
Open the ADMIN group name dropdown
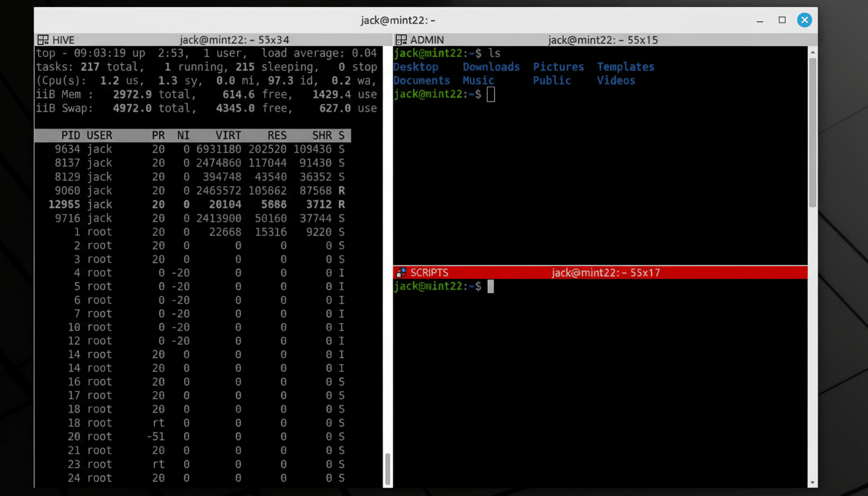point(427,40)
